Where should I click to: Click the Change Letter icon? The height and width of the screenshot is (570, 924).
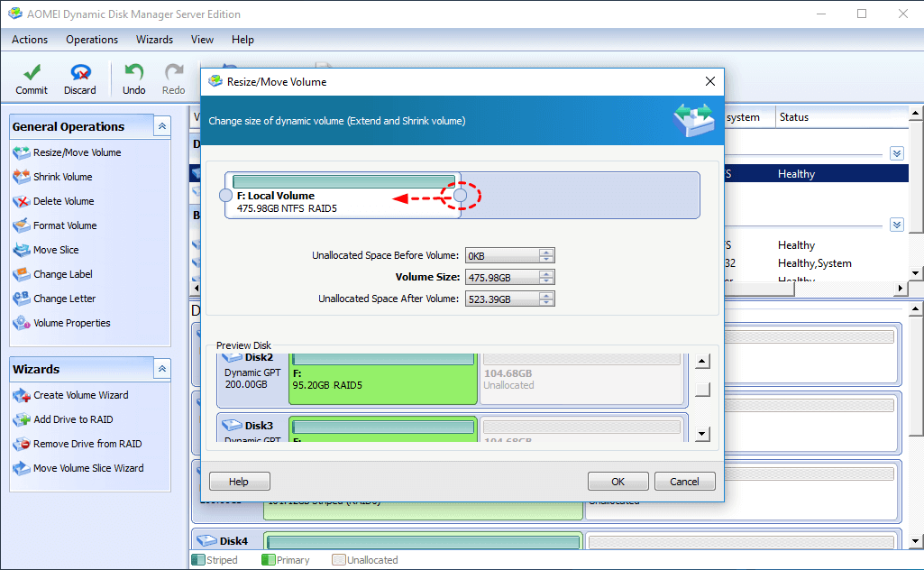coord(22,299)
